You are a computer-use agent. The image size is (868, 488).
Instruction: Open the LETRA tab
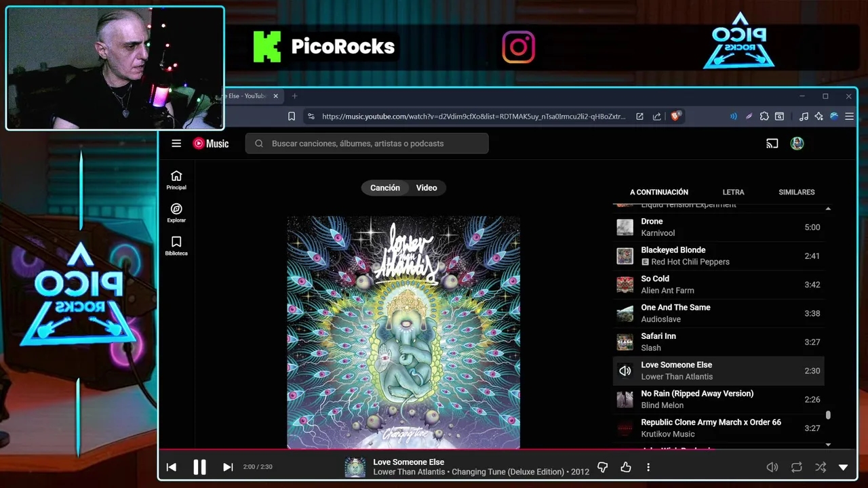[x=733, y=192]
